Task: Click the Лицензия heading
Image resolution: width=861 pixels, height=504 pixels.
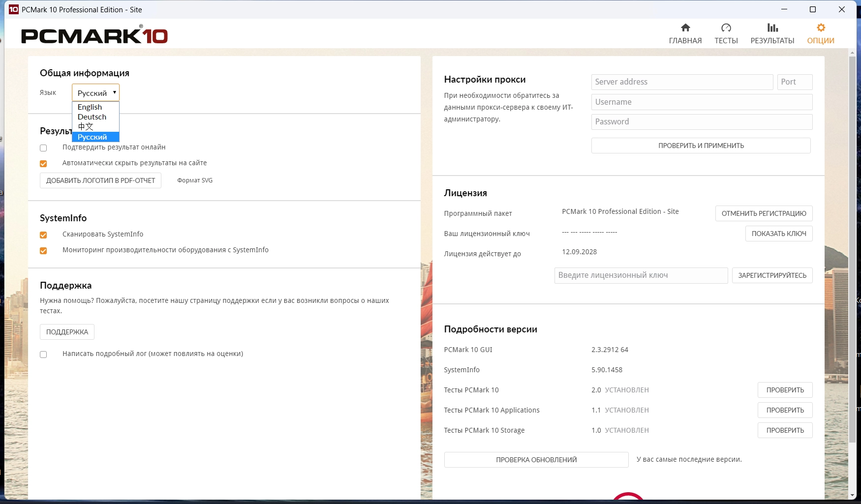Action: [465, 193]
